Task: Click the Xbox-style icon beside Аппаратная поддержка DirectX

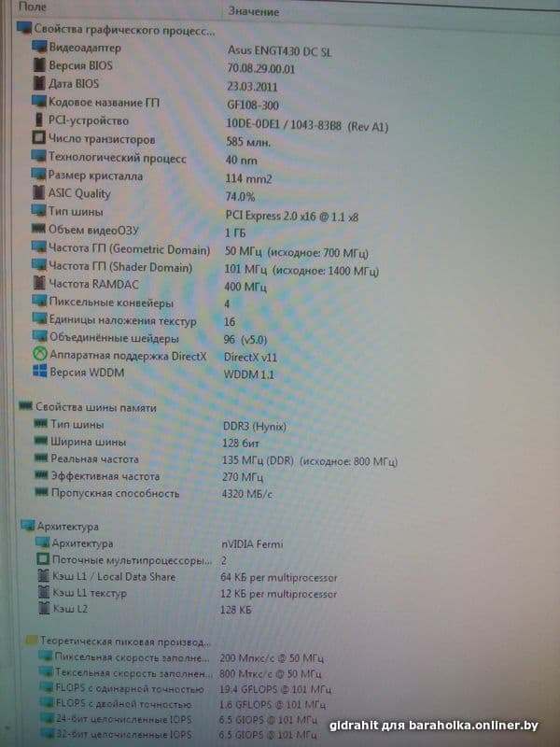Action: [40, 354]
